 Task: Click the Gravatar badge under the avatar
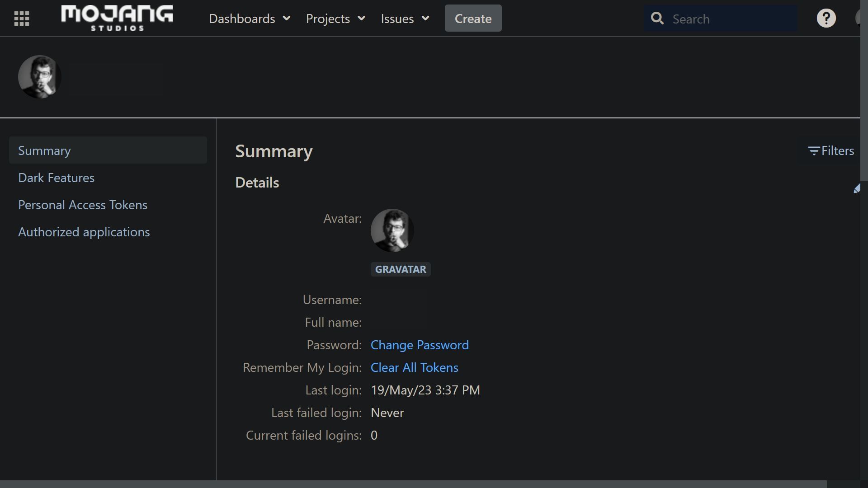point(401,269)
